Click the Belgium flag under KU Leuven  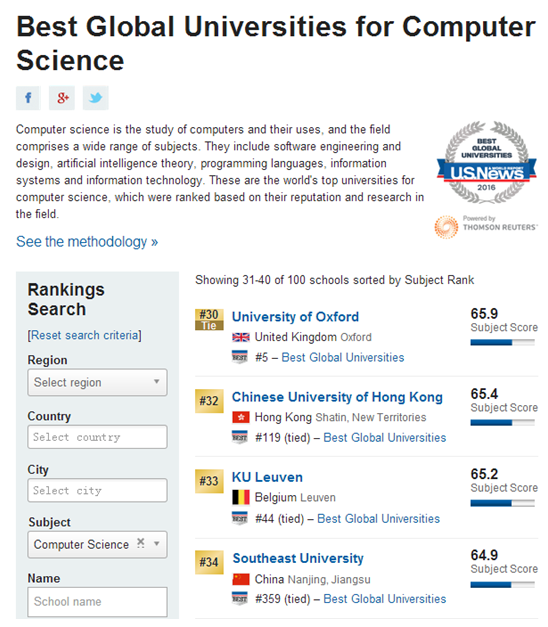click(x=241, y=497)
